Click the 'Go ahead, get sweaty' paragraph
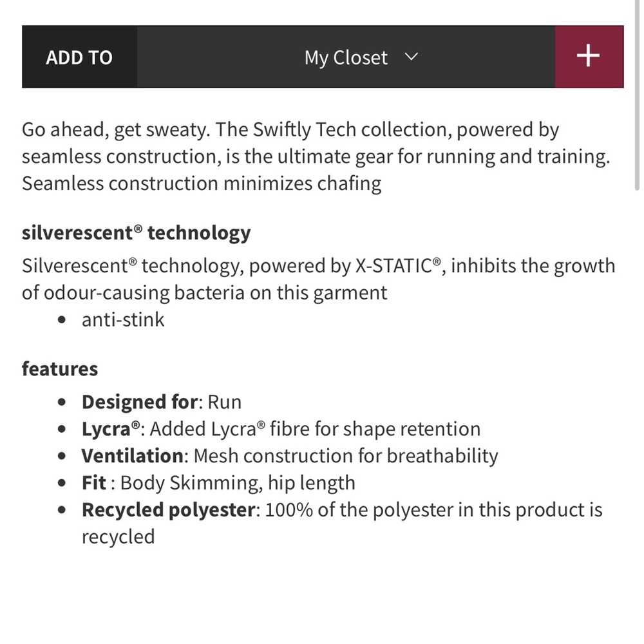This screenshot has height=644, width=644. (x=316, y=156)
